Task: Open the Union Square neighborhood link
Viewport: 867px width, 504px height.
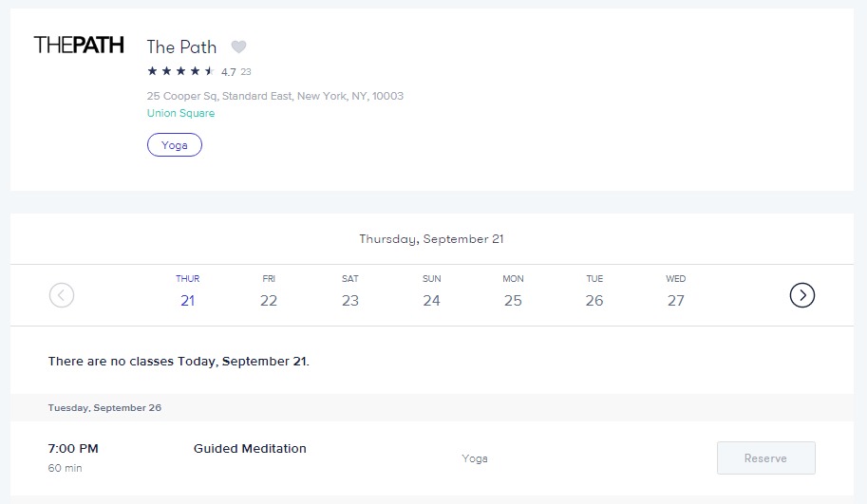Action: (180, 113)
